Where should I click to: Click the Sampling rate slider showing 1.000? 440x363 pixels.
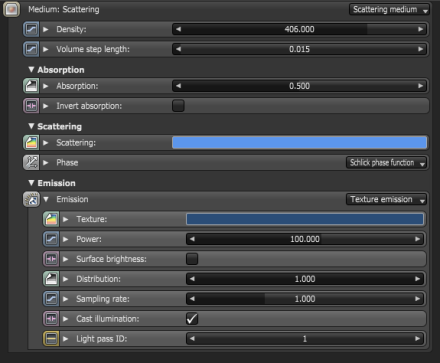(305, 299)
